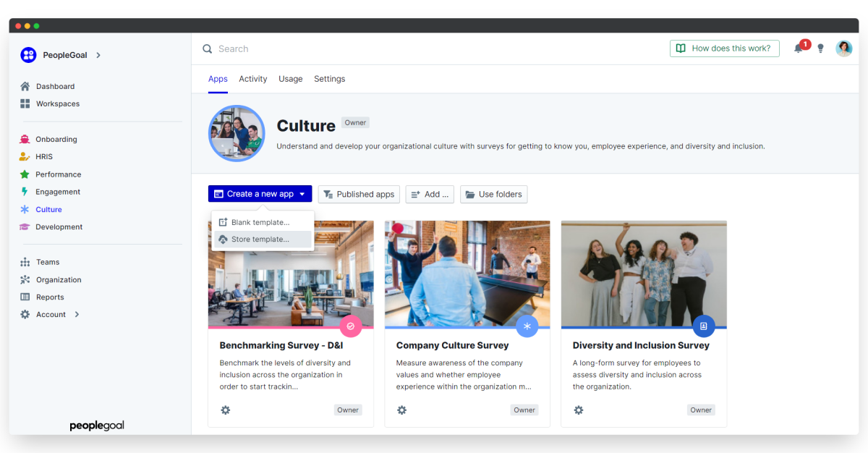Click the pink Benchmarking Survey badge icon
This screenshot has width=868, height=453.
click(351, 326)
